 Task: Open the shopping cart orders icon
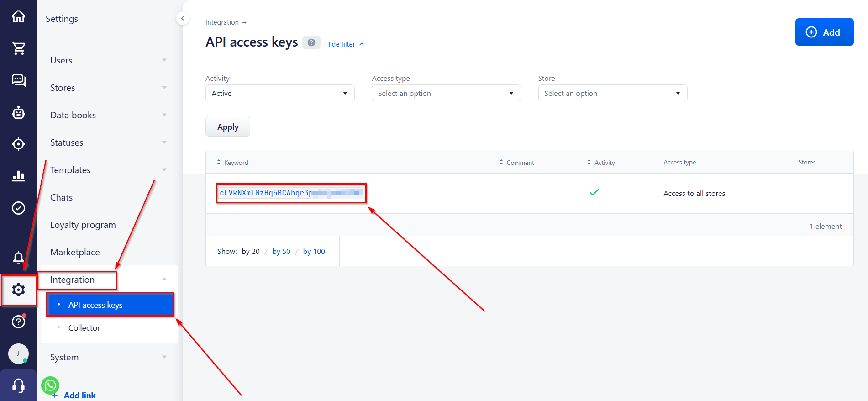18,48
